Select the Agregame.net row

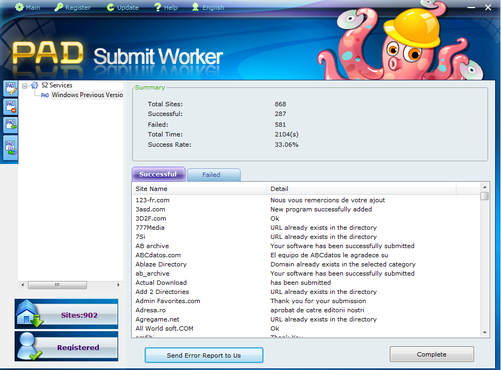click(x=306, y=319)
